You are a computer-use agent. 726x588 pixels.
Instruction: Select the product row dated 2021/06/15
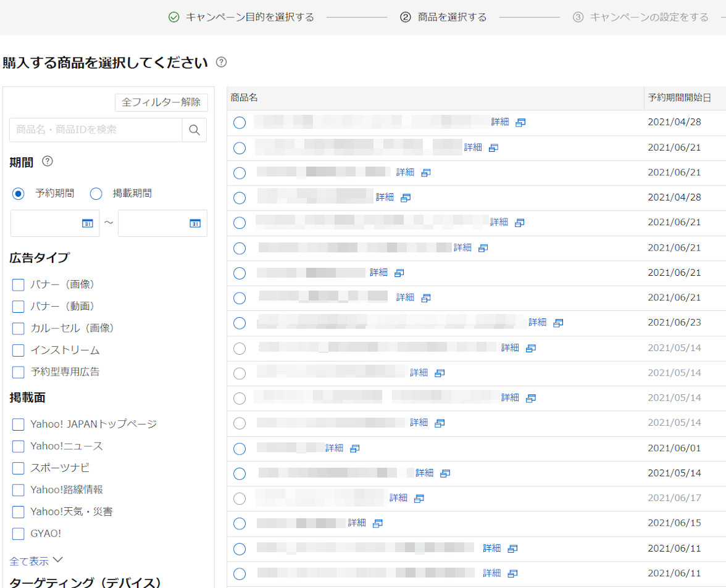click(x=240, y=523)
